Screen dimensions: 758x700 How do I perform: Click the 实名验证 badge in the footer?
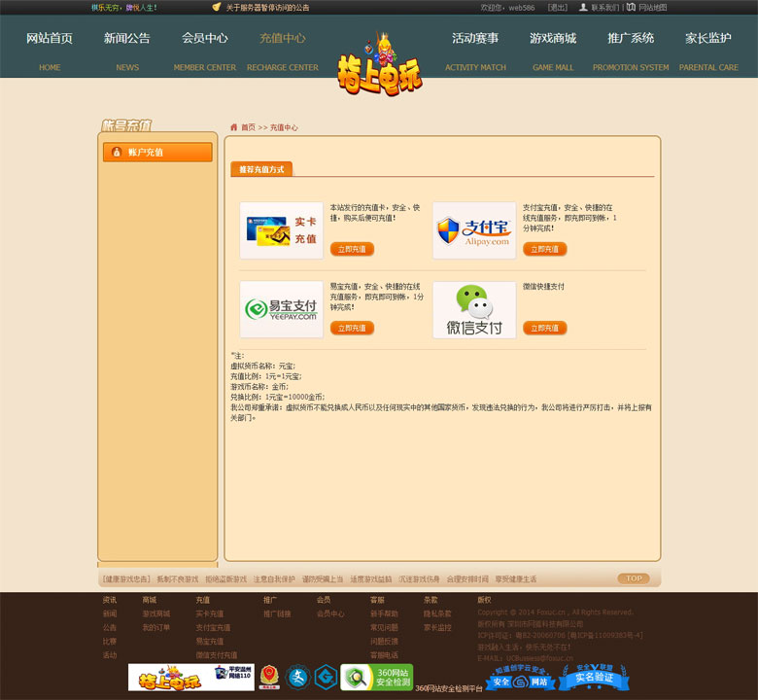(x=594, y=677)
